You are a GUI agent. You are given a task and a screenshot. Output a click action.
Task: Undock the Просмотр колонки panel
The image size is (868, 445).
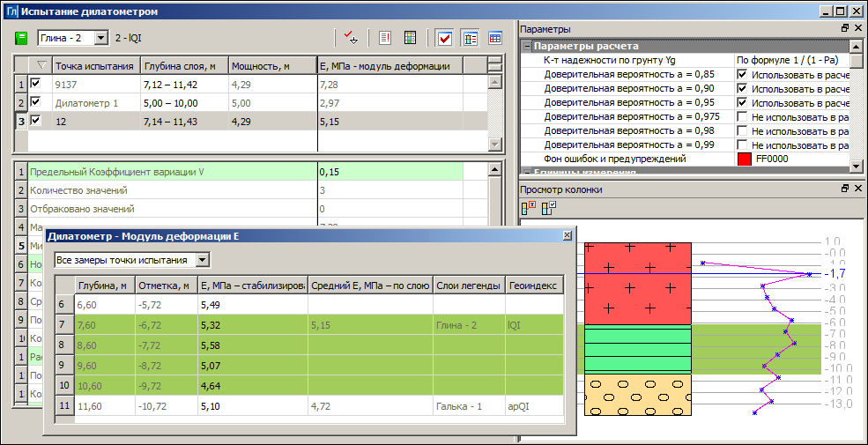click(845, 189)
